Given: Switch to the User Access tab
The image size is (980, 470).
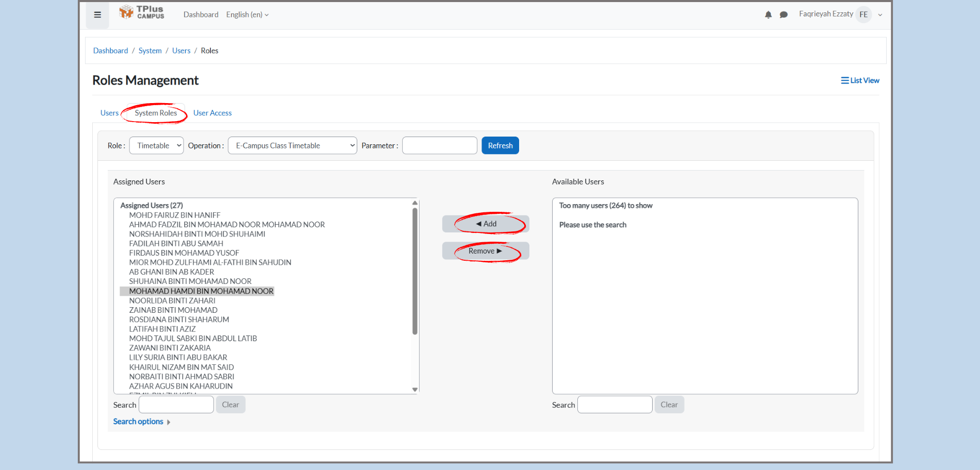Looking at the screenshot, I should 212,113.
